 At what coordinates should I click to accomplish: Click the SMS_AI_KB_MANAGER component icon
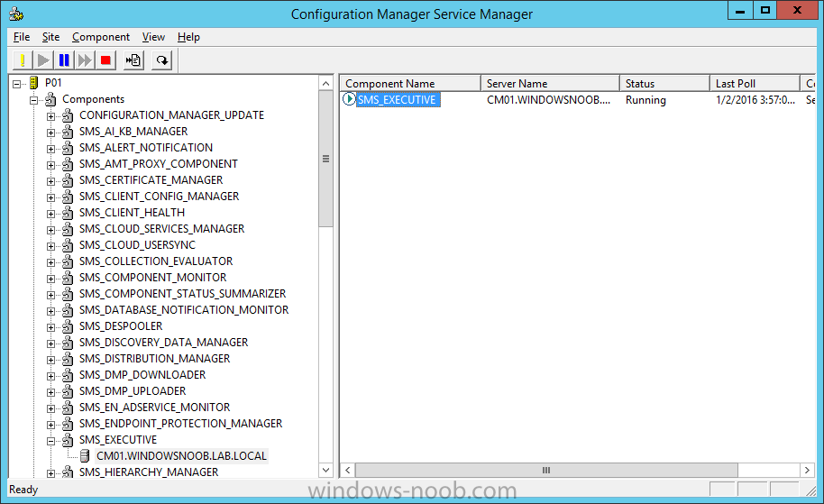(68, 131)
